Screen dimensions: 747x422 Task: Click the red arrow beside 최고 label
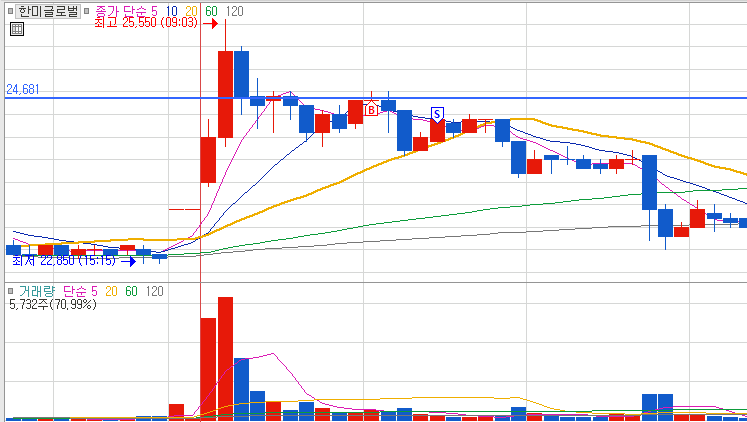(x=211, y=23)
